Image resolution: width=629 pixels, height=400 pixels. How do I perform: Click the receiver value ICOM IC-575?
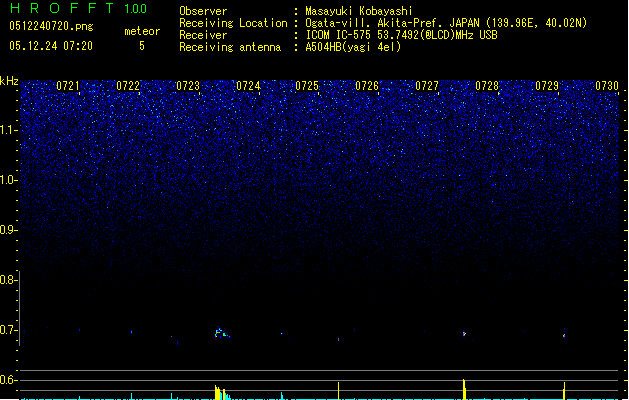coord(340,35)
